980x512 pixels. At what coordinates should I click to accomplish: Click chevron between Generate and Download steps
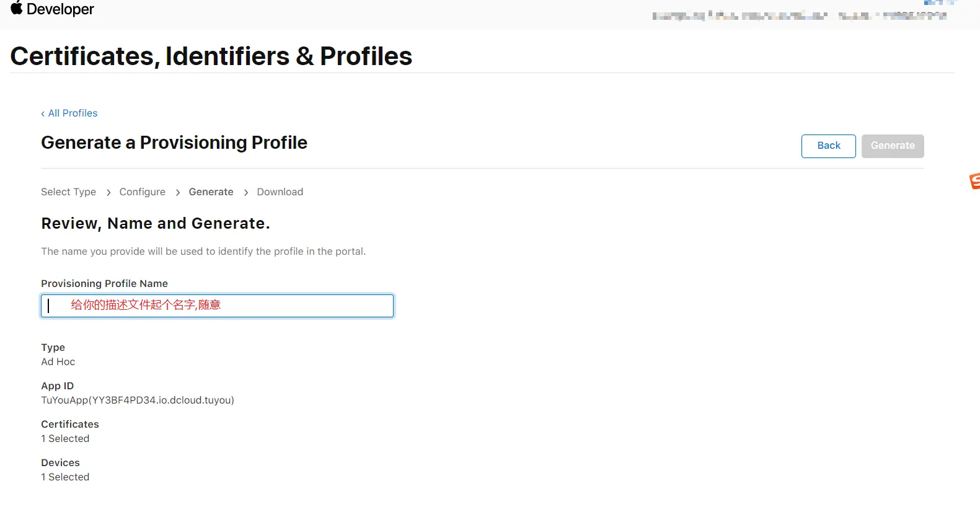246,193
